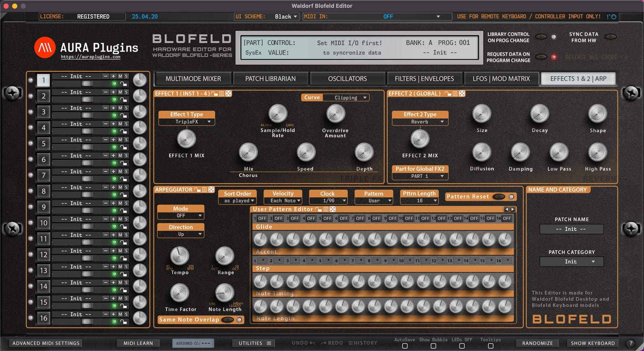Solo part 6 with the S button
Viewport: 644px width, 351px height.
coord(126,156)
